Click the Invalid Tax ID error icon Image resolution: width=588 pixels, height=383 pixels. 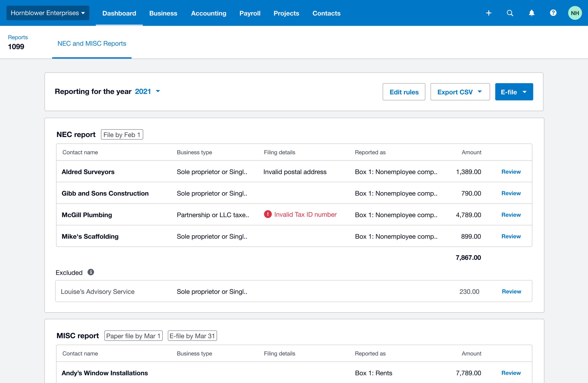(268, 214)
